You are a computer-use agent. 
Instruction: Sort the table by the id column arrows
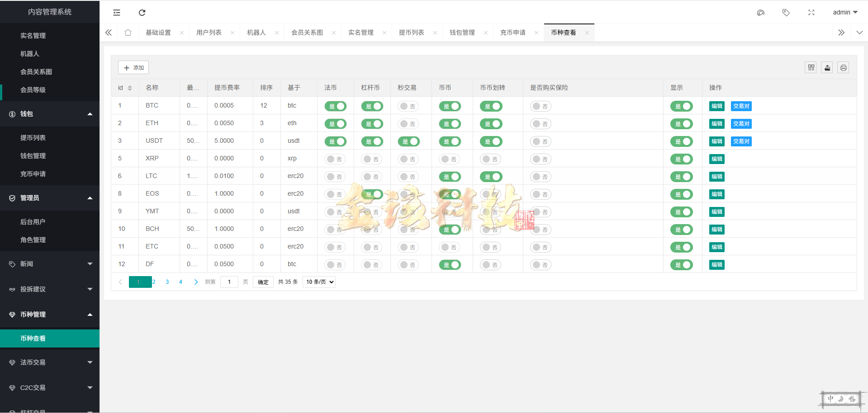pyautogui.click(x=130, y=87)
